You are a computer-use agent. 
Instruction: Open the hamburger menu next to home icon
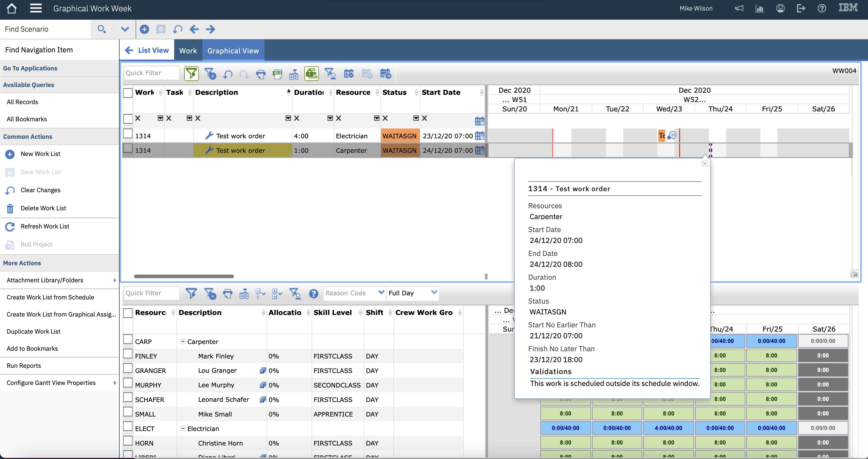coord(36,9)
